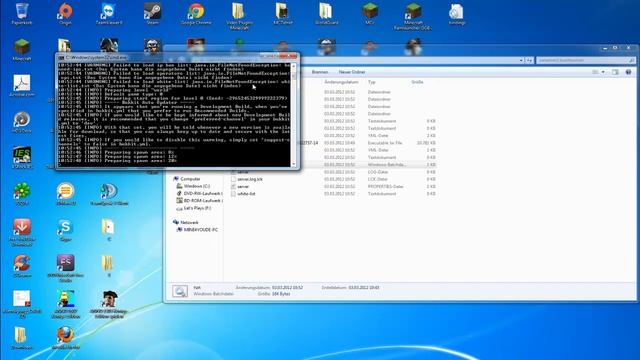Image resolution: width=640 pixels, height=360 pixels.
Task: Select the Downloads folder on desktop
Action: (x=22, y=338)
